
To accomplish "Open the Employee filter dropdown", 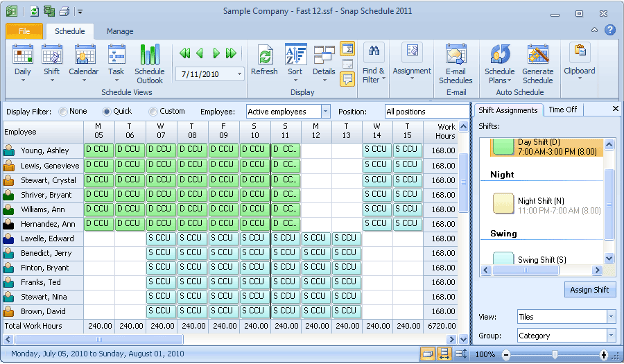I will [326, 112].
